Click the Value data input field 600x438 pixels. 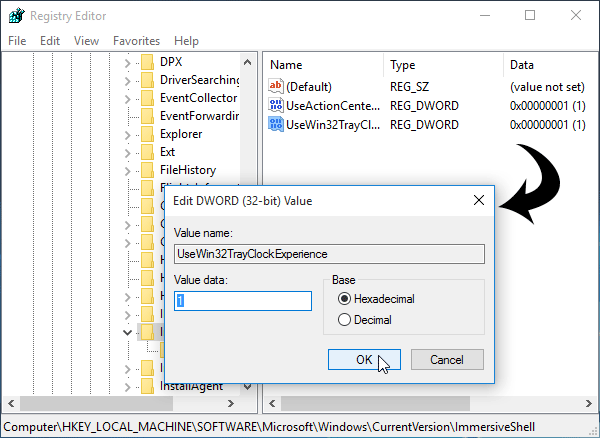point(243,301)
